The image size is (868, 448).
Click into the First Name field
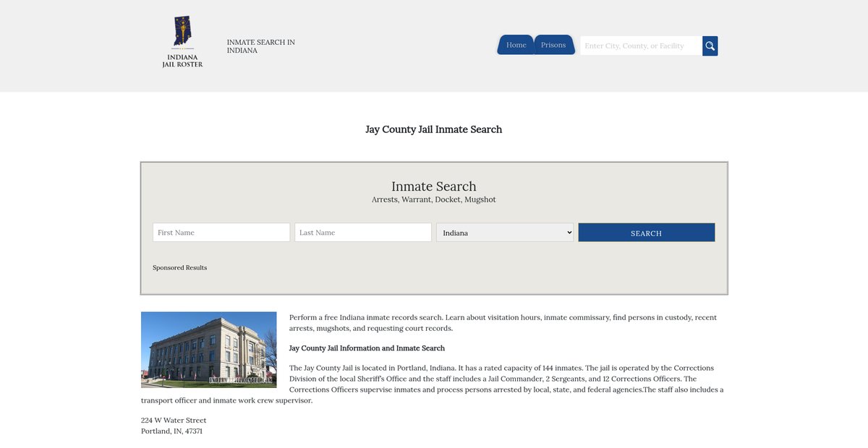click(221, 233)
